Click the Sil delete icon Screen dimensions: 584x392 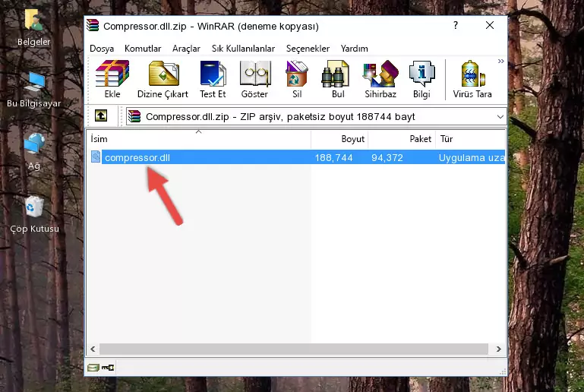click(x=297, y=79)
